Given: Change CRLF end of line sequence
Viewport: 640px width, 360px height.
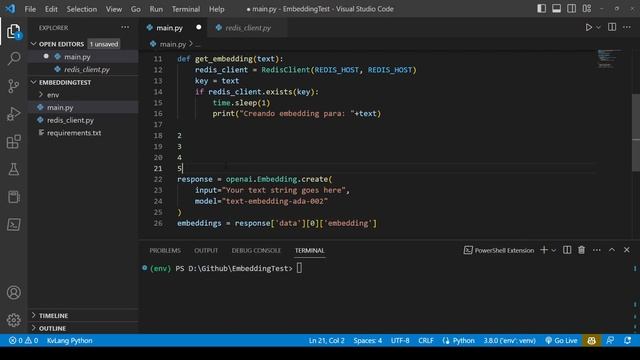Looking at the screenshot, I should point(426,340).
